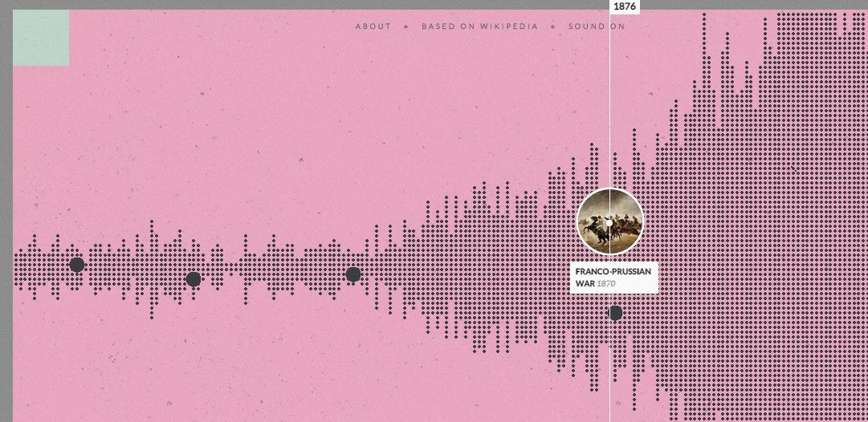Select the third large event dot from left
Viewport: 868px width, 422px height.
click(353, 274)
